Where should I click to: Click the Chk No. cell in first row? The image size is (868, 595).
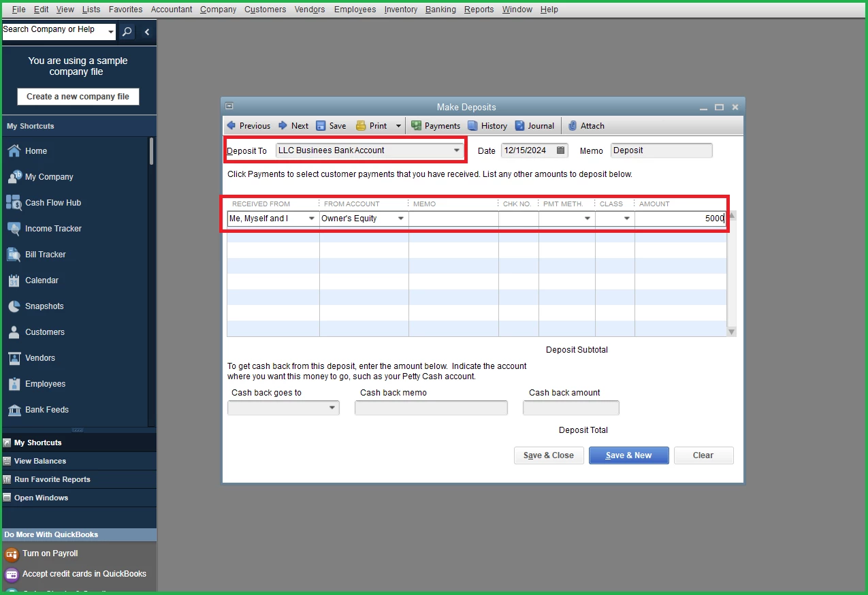(519, 219)
